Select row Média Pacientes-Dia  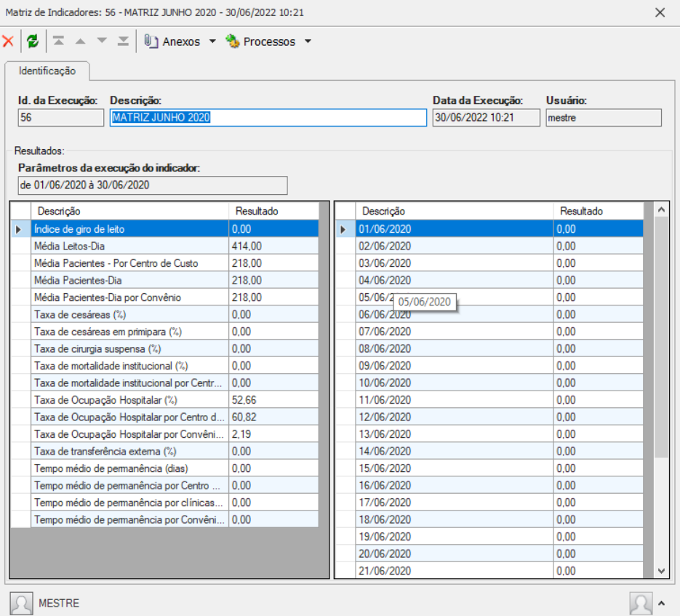coord(165,280)
